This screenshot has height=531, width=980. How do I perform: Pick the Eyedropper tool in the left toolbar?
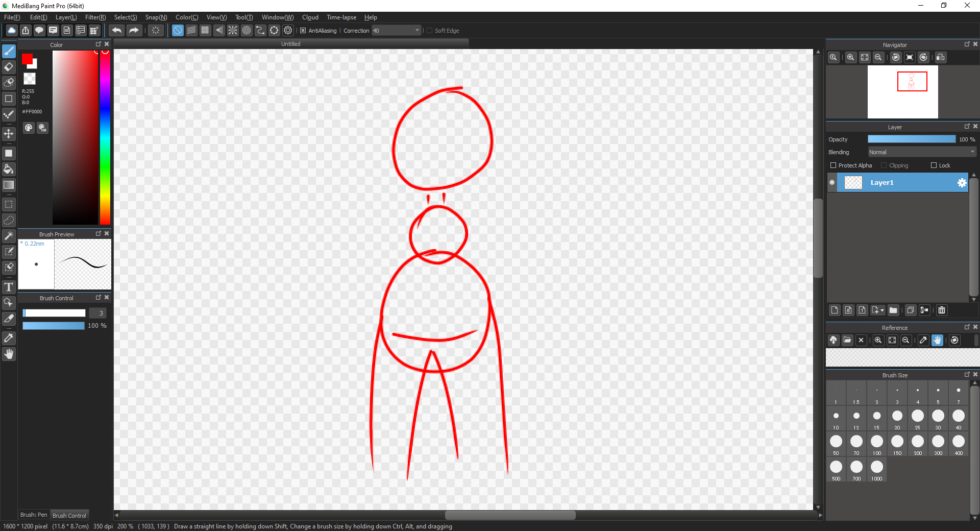(9, 338)
